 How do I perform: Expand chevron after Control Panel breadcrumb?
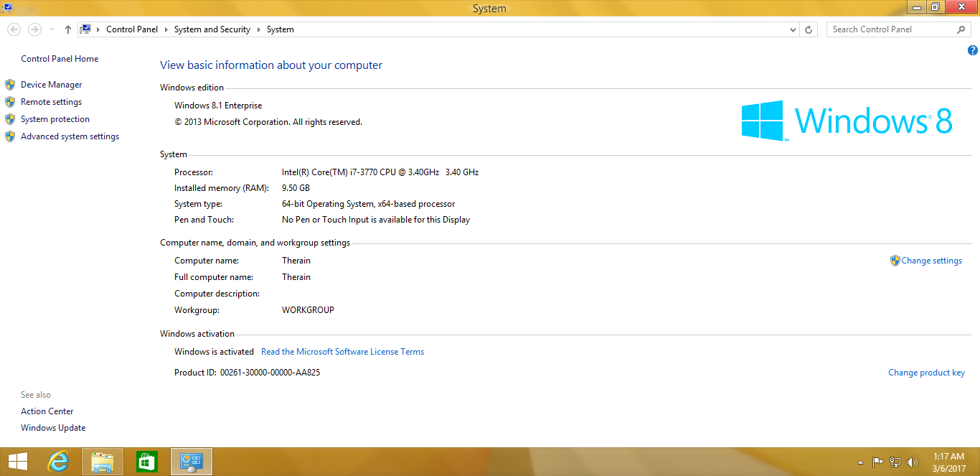click(166, 29)
